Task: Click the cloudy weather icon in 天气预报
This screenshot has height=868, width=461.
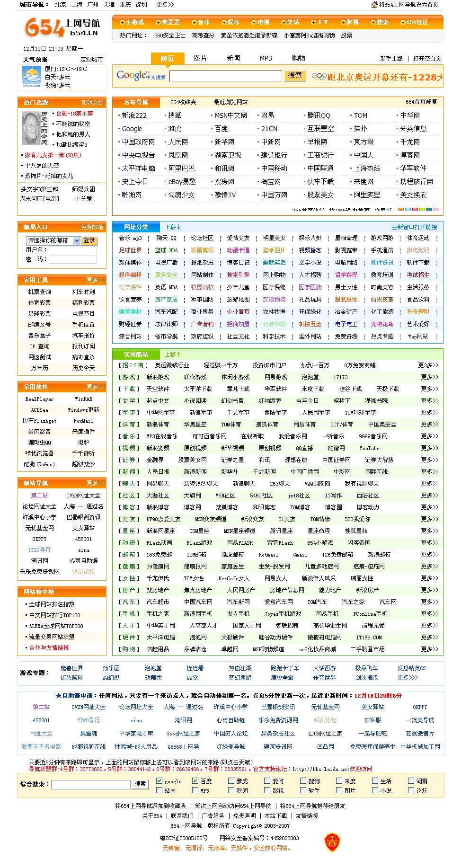Action: 32,76
